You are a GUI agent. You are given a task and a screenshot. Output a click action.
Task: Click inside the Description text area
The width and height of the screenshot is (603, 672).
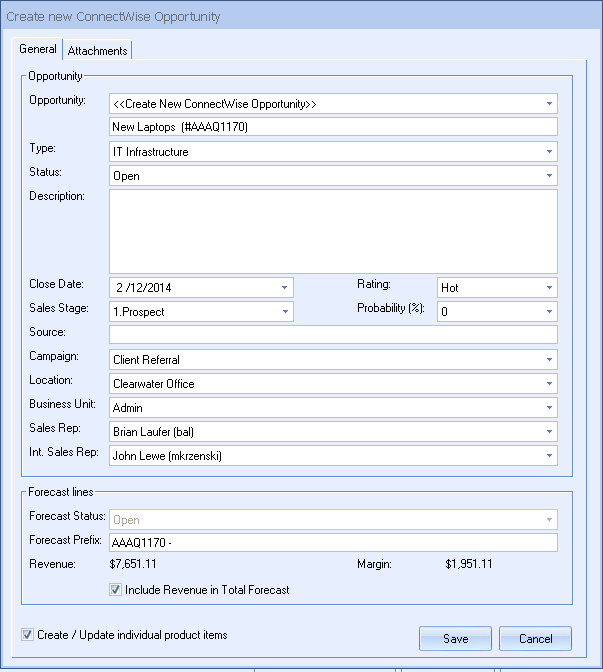(333, 231)
